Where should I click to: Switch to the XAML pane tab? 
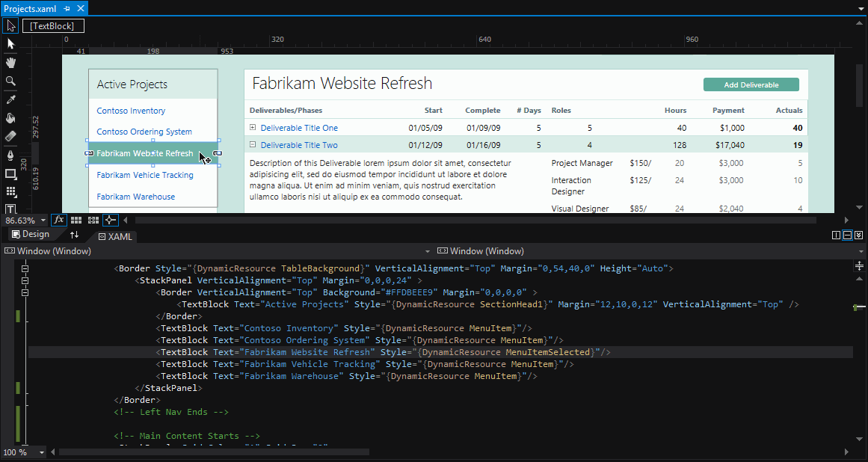point(115,236)
